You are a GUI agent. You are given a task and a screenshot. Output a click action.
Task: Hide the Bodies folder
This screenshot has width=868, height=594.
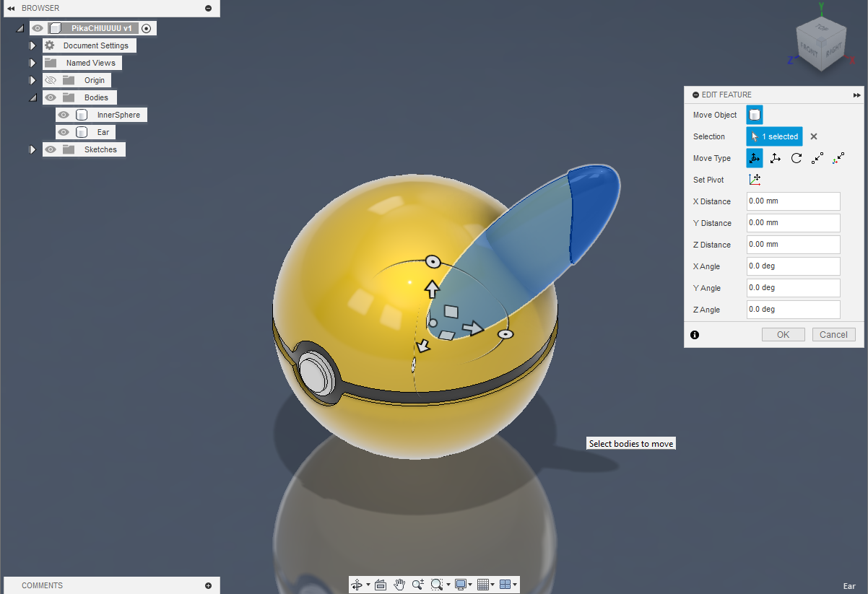click(x=51, y=97)
